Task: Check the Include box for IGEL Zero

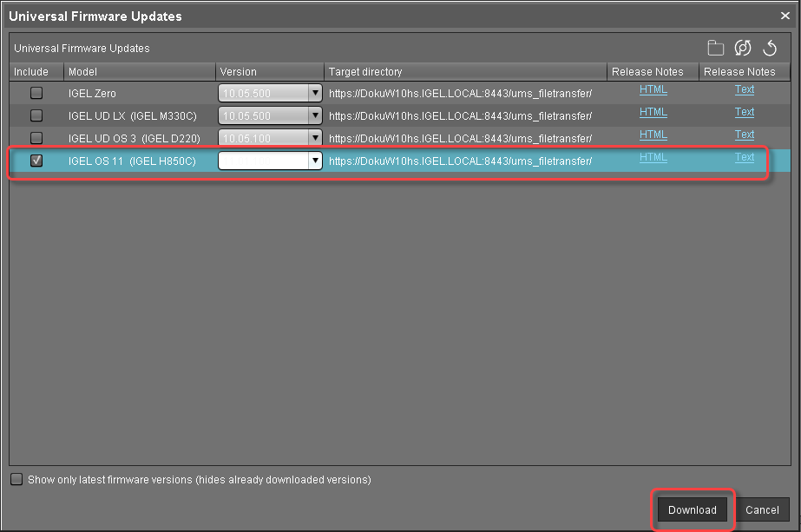Action: (x=36, y=93)
